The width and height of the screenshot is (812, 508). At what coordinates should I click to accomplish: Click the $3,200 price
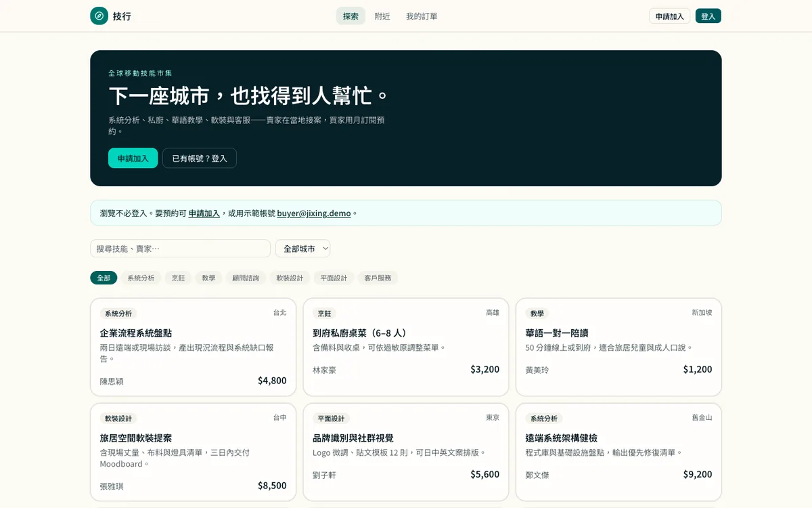pos(485,369)
